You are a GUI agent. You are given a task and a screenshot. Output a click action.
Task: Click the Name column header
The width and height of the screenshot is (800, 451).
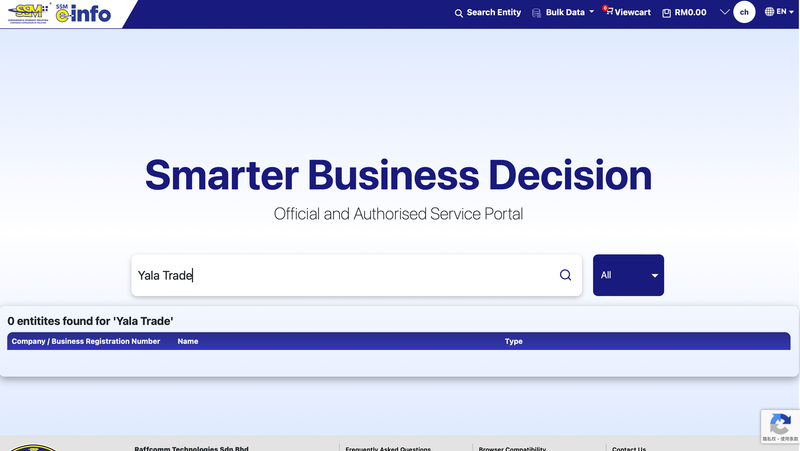coord(188,341)
